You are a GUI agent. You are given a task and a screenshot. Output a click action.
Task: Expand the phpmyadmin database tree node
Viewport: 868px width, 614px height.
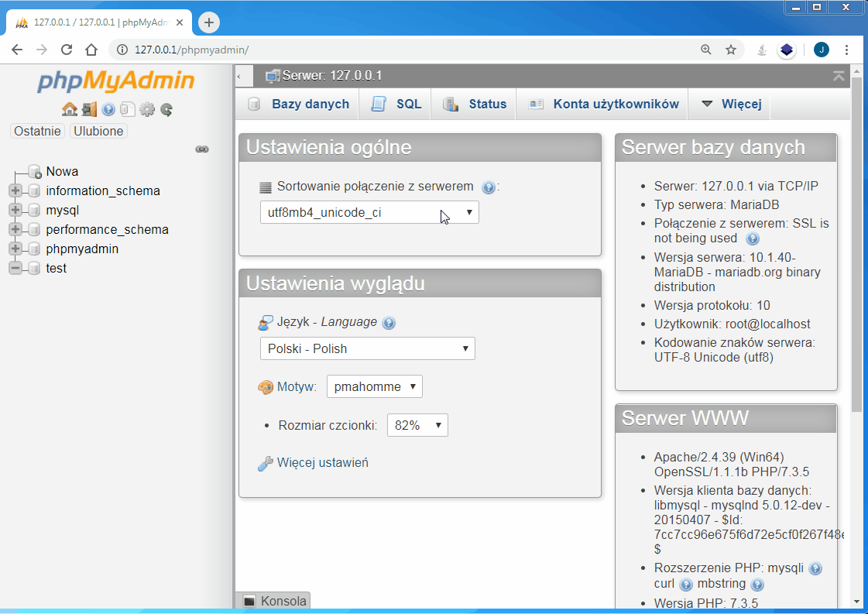(15, 249)
